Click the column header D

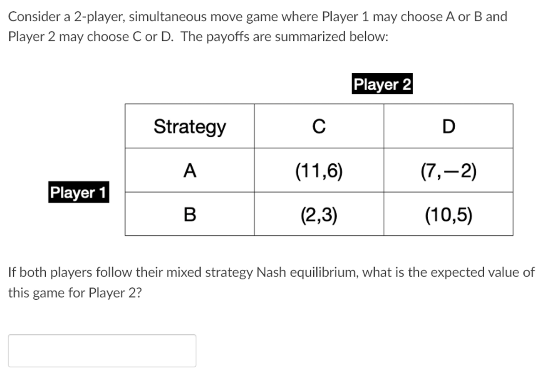coord(448,126)
